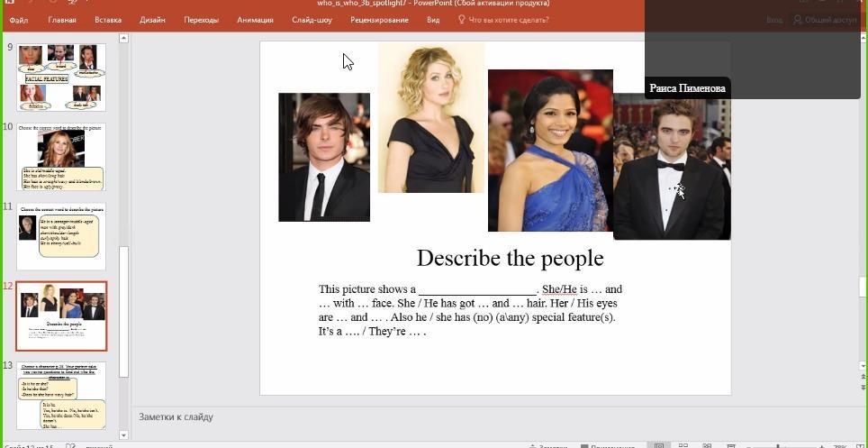
Task: Click the Раиса Пименова name label
Action: 687,88
